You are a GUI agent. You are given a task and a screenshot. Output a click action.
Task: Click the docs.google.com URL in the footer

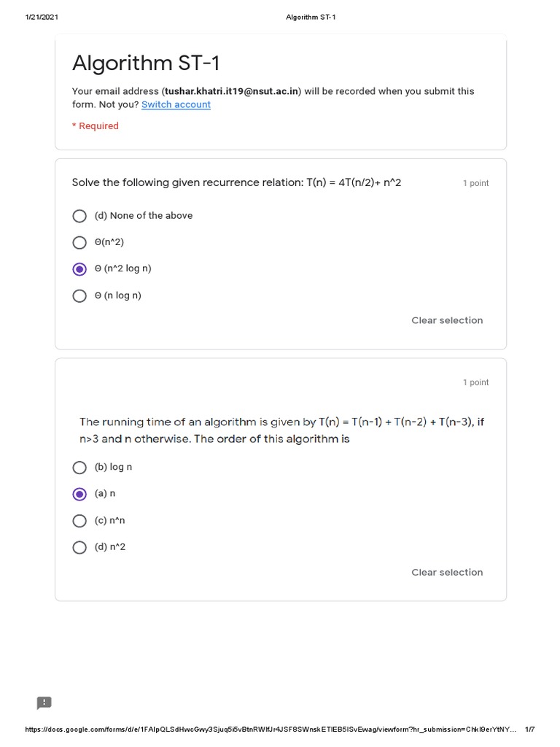coord(271,729)
